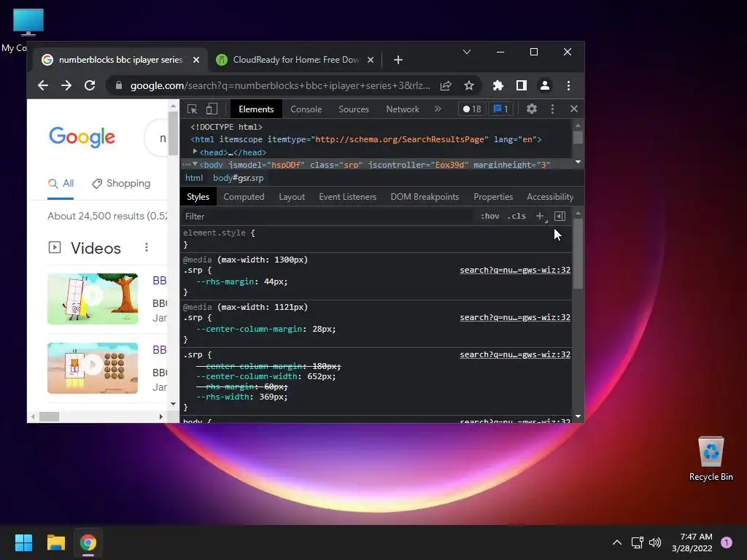Collapse the body element node
Viewport: 747px width, 560px height.
195,164
